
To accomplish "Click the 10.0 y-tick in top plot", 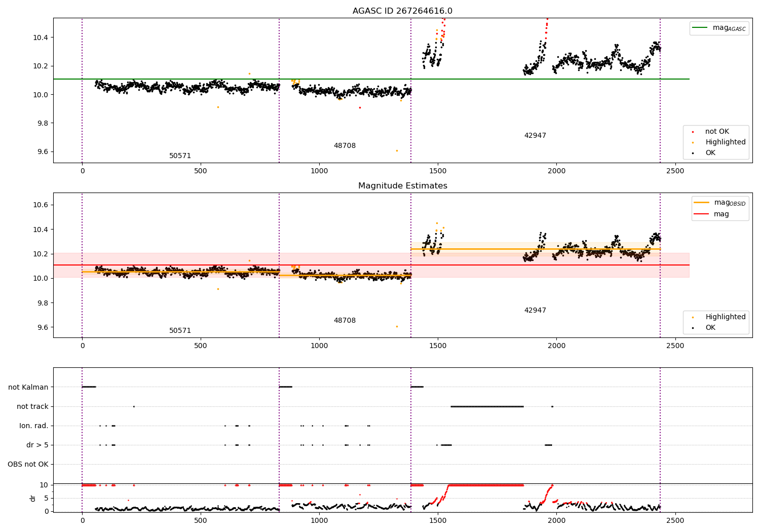I will [x=41, y=95].
